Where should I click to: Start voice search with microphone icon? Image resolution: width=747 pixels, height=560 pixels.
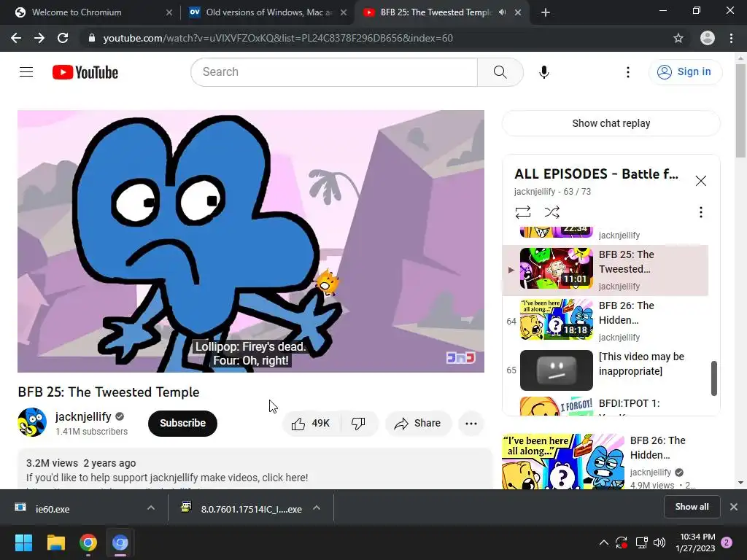(543, 72)
